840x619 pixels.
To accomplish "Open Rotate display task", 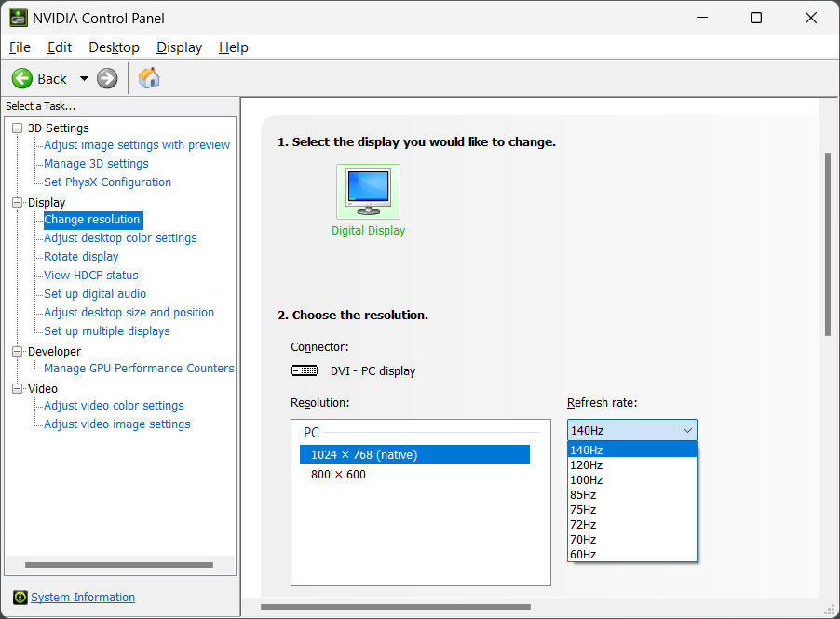I will point(81,257).
